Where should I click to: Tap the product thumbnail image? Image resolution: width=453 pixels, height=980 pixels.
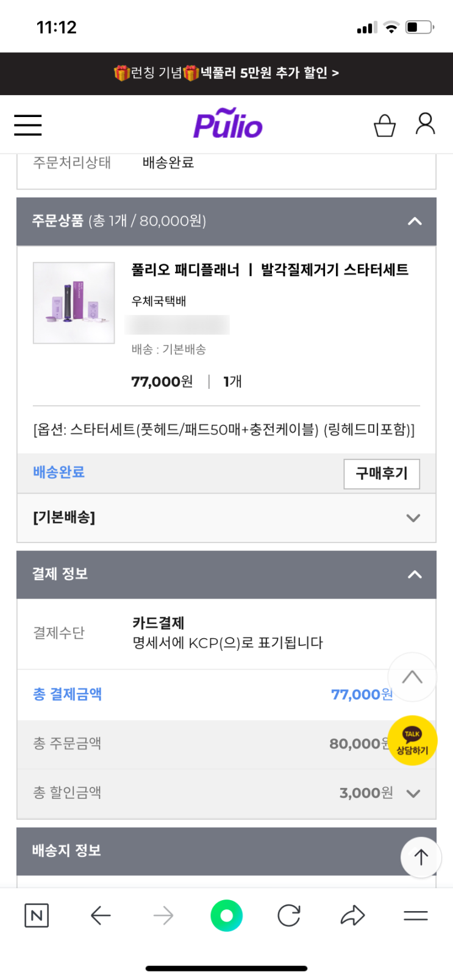tap(74, 303)
